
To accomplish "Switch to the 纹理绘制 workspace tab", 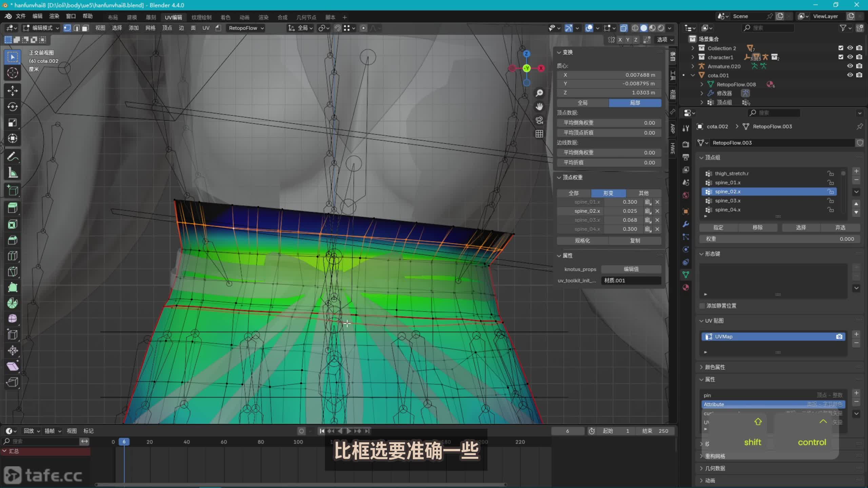I will [x=201, y=17].
